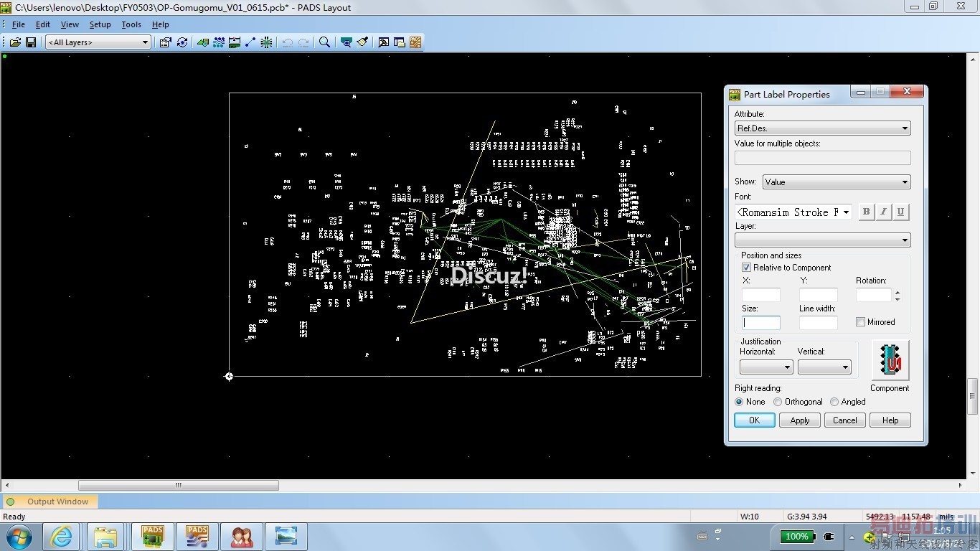Click the Open file toolbar icon
The height and width of the screenshot is (551, 980).
pyautogui.click(x=15, y=42)
